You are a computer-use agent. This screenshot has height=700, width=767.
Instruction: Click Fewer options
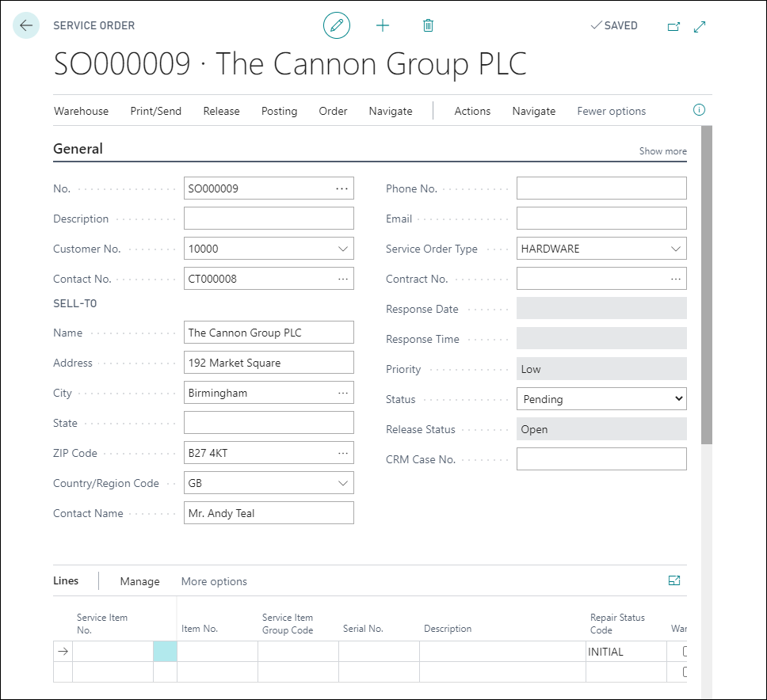[612, 111]
